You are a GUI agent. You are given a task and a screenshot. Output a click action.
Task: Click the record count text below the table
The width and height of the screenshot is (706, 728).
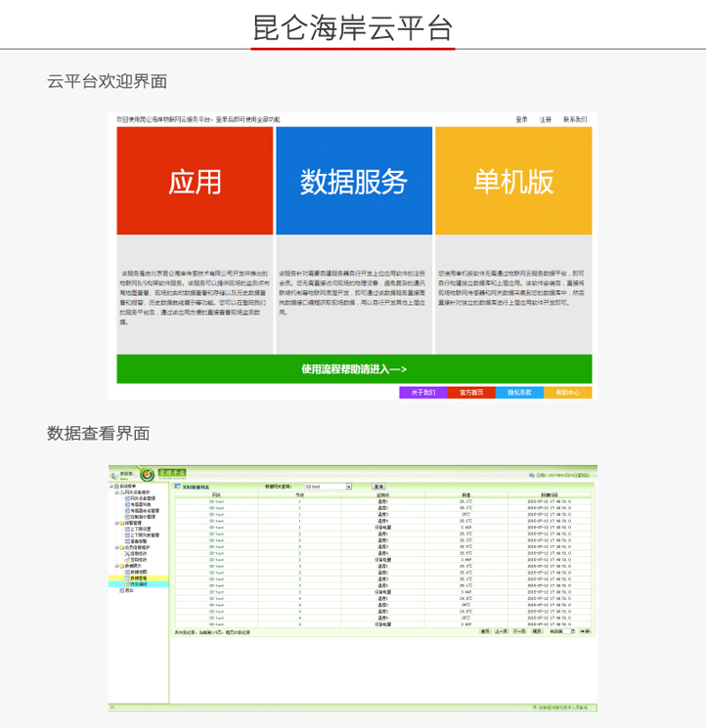click(212, 632)
